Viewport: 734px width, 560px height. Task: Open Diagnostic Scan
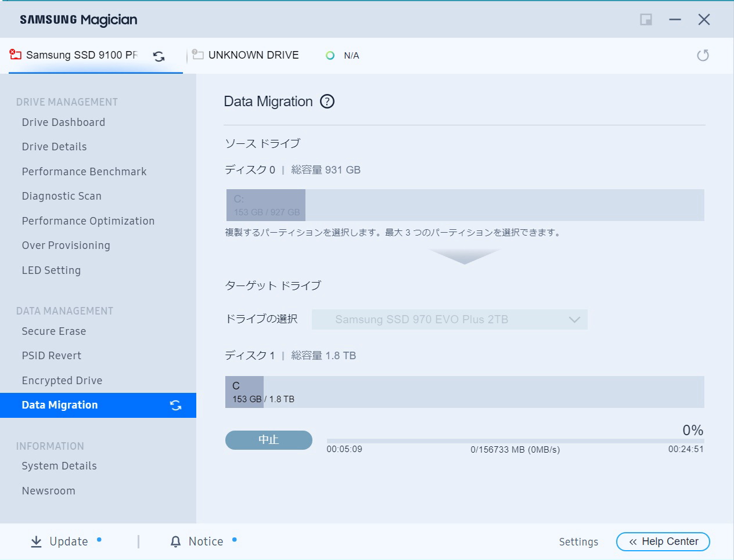pyautogui.click(x=62, y=196)
